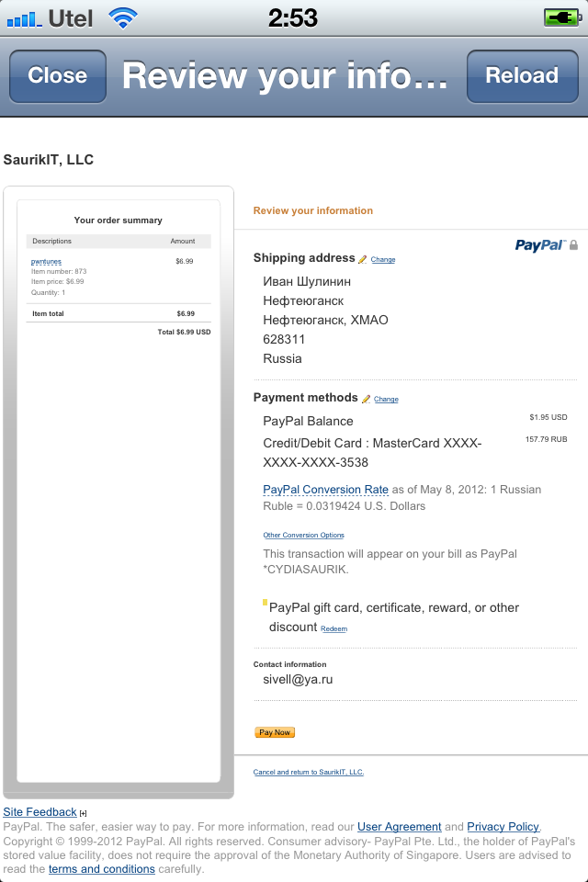Cancel and return to SaurikIT, LLC
Screen dimensions: 588x882
[309, 772]
